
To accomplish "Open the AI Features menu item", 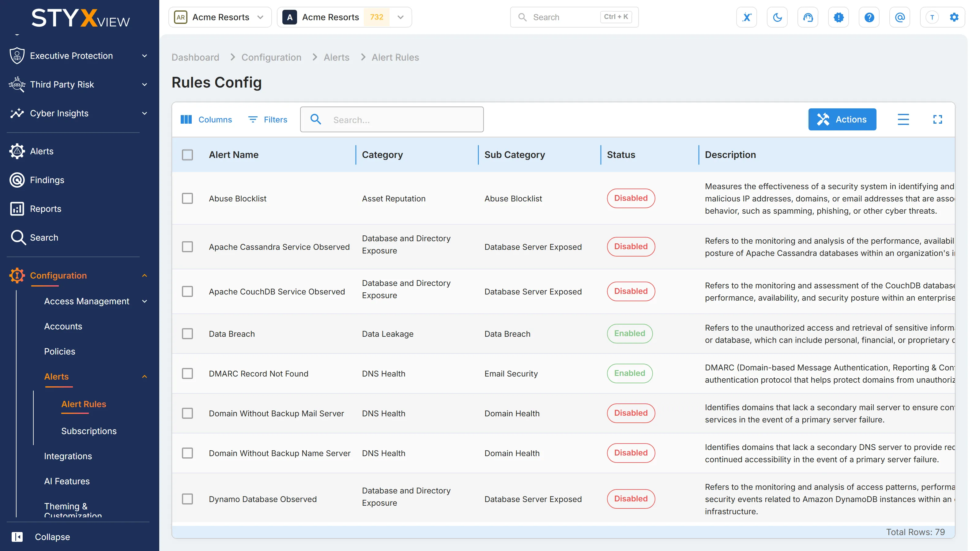I will pos(67,481).
